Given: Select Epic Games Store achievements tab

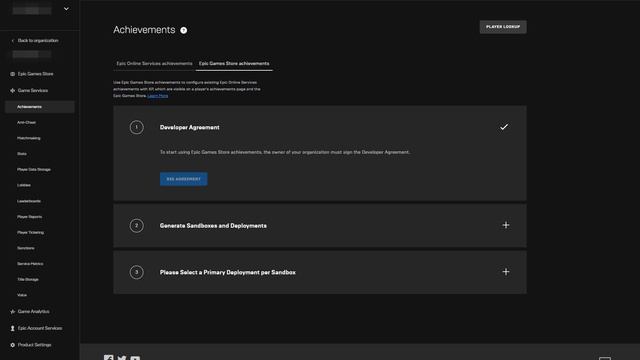Looking at the screenshot, I should (234, 64).
